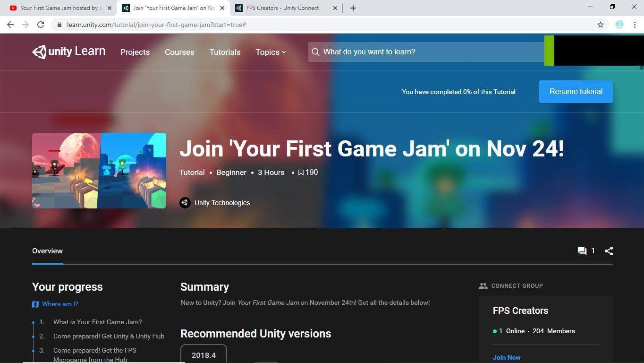This screenshot has width=644, height=363.
Task: Open the Tutorials menu item
Action: tap(225, 52)
